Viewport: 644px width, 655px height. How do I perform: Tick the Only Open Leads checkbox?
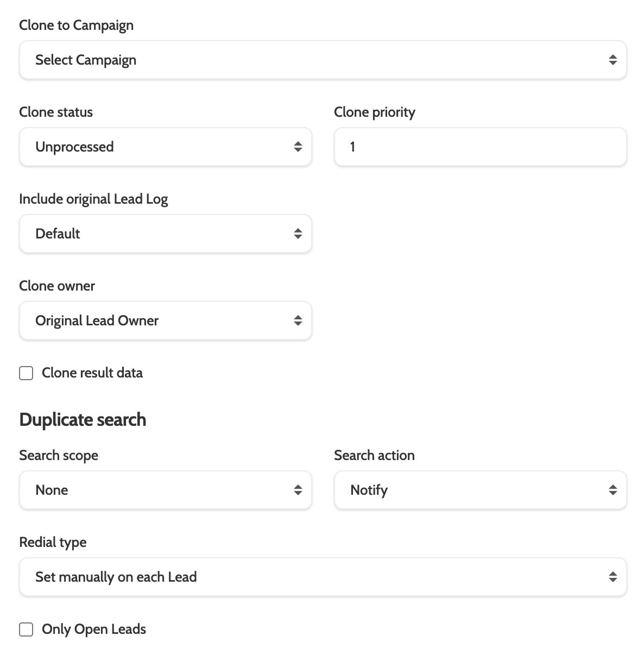coord(26,629)
